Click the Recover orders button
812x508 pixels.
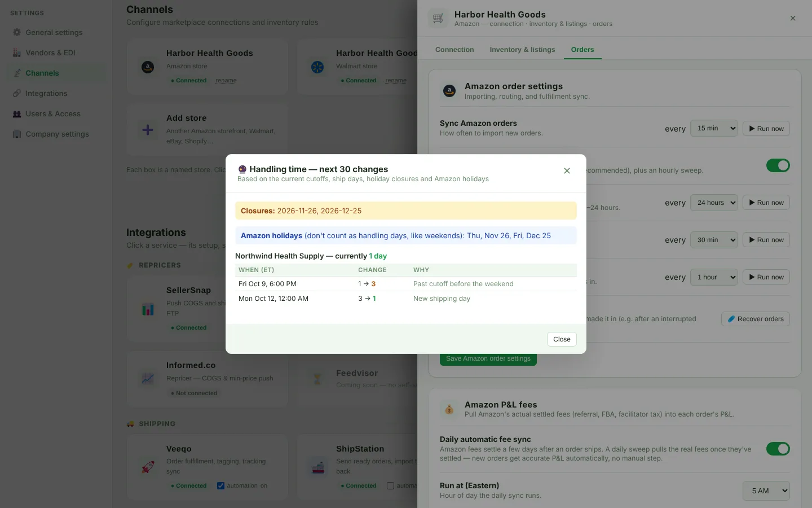756,319
